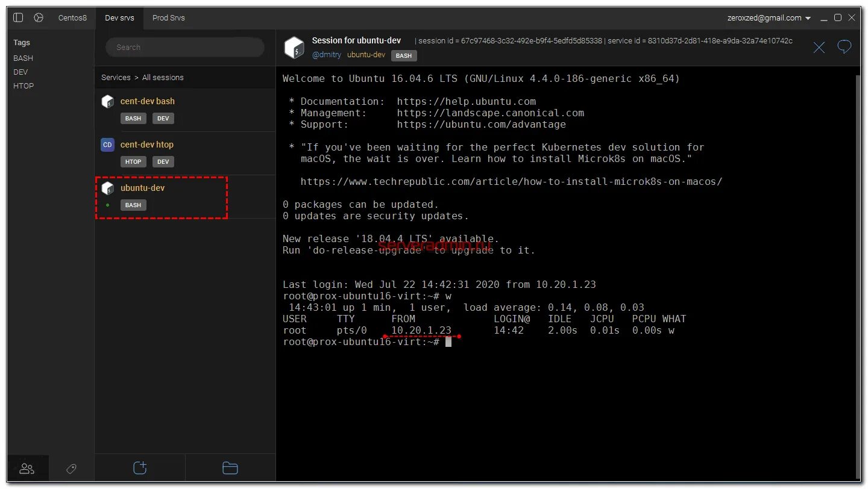Click the folder icon at bottom
Image resolution: width=868 pixels, height=489 pixels.
click(x=230, y=468)
